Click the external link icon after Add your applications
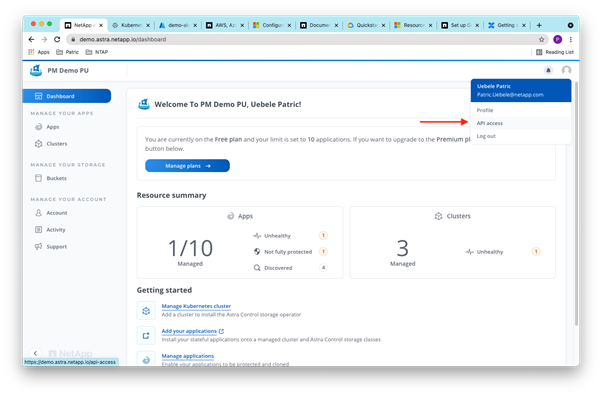The height and width of the screenshot is (396, 602). 221,331
